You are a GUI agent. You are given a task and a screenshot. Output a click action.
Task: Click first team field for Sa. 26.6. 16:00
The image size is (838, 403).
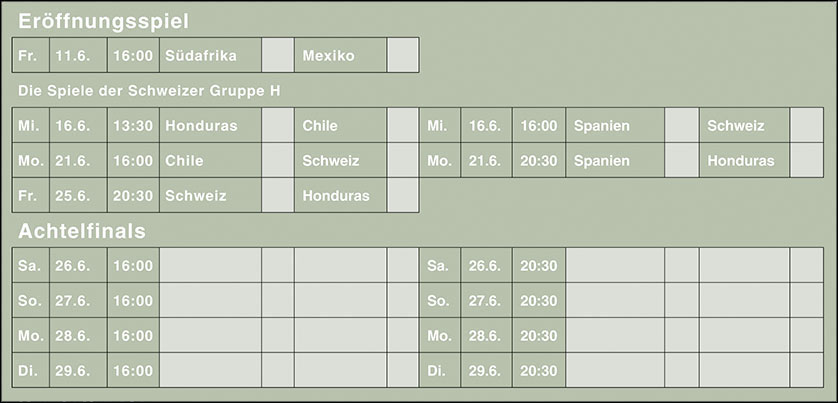coord(210,266)
